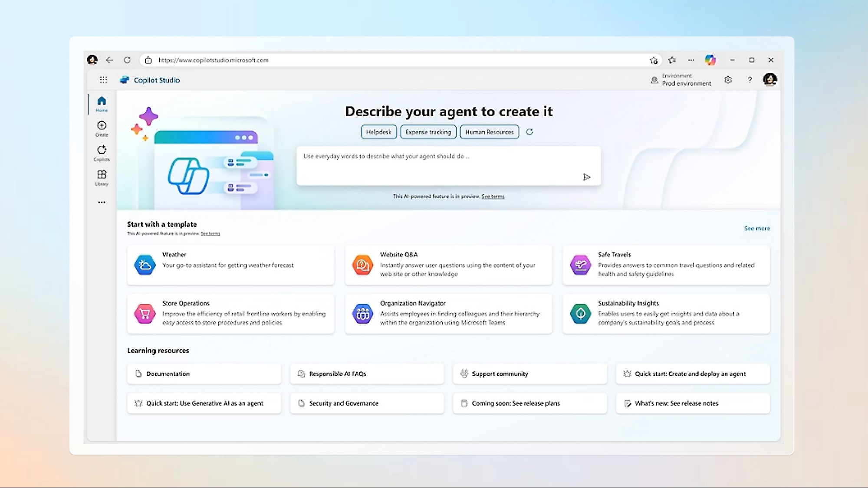The height and width of the screenshot is (488, 868).
Task: Open the settings gear in header
Action: [728, 80]
